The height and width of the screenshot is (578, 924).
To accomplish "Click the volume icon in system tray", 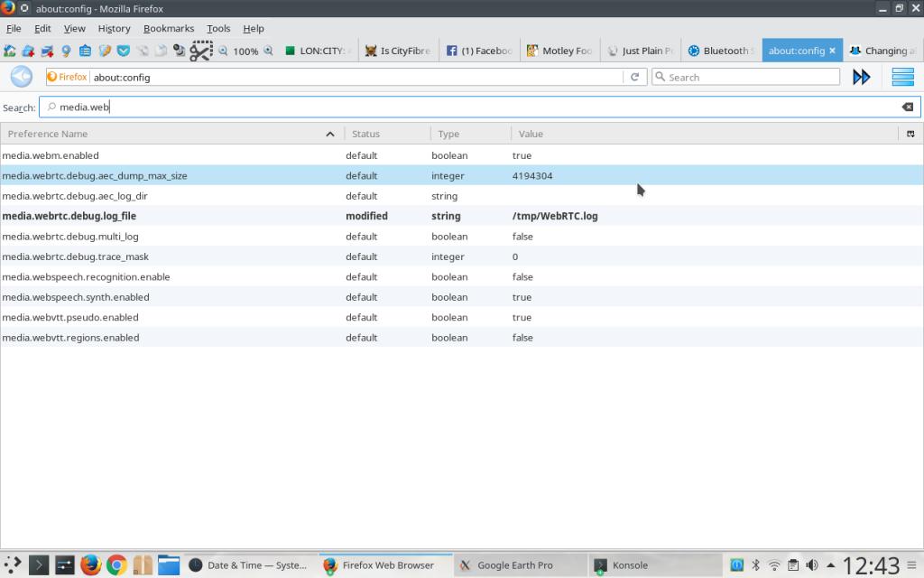I will 812,565.
